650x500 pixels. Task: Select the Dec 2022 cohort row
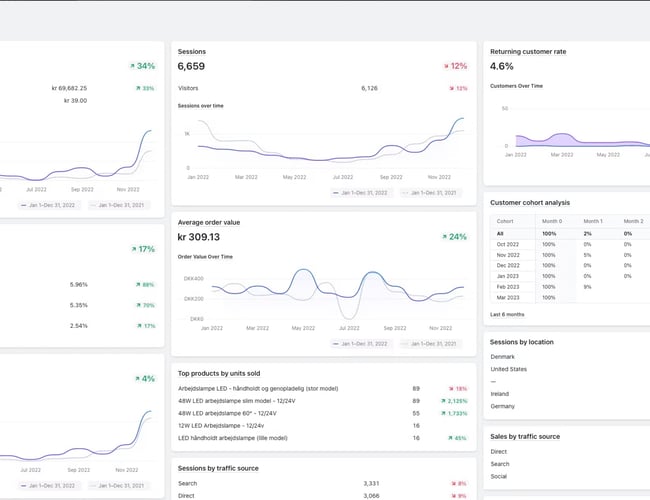tap(570, 266)
